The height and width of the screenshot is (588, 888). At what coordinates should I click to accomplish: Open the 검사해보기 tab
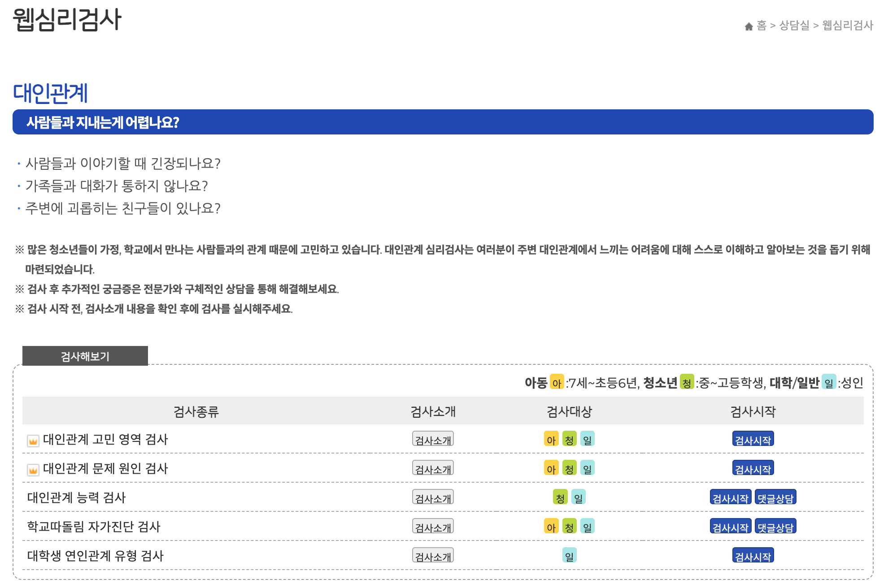[85, 356]
